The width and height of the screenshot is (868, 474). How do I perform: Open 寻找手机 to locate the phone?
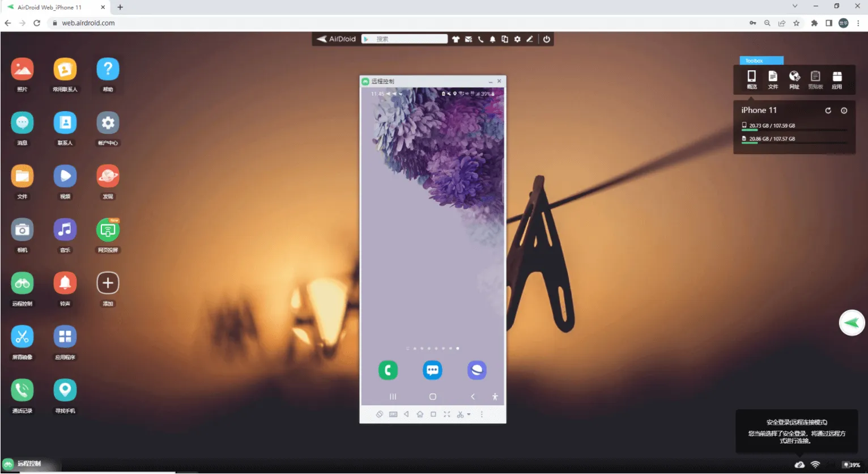tap(65, 390)
